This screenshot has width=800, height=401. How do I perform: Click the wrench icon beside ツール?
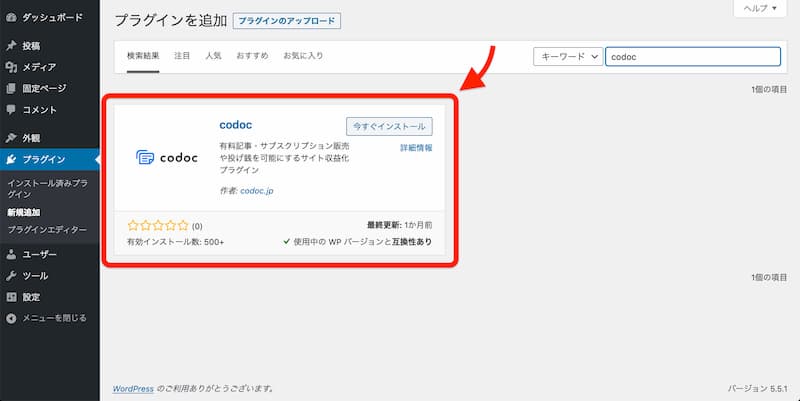[11, 275]
